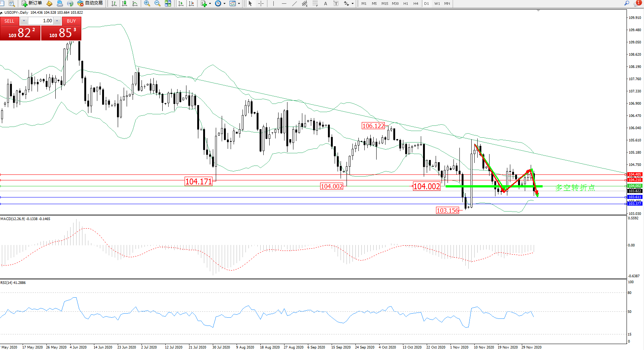
Task: Draw a trendline with the diagonal line tool
Action: [295, 3]
